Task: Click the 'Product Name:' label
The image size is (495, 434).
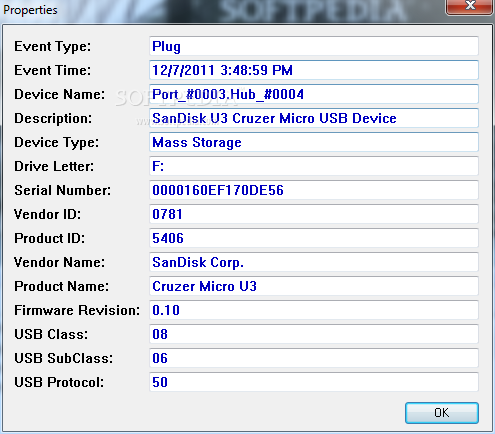Action: [x=61, y=286]
